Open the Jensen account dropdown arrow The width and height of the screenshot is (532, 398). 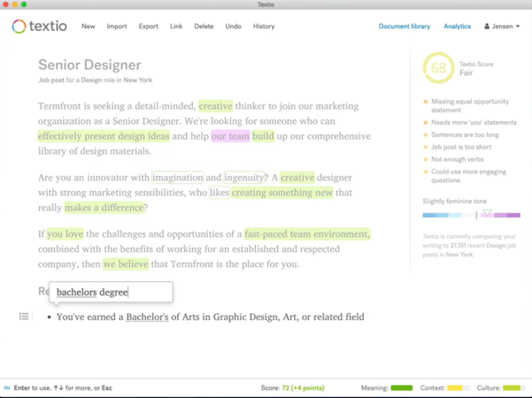(x=518, y=27)
